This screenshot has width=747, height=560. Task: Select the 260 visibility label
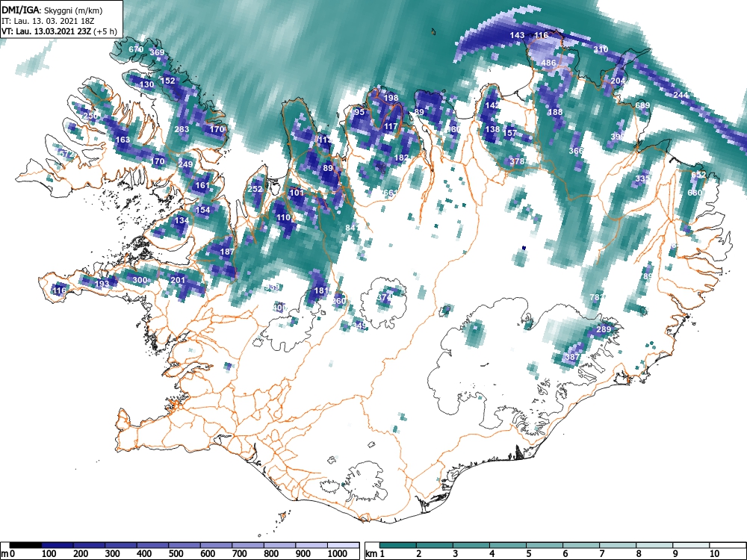click(x=338, y=301)
